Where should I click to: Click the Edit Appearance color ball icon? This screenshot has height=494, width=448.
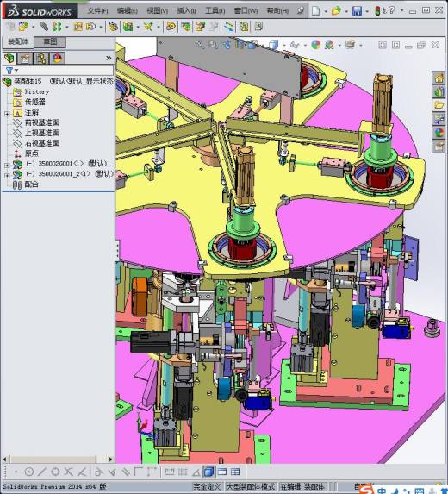[x=316, y=45]
